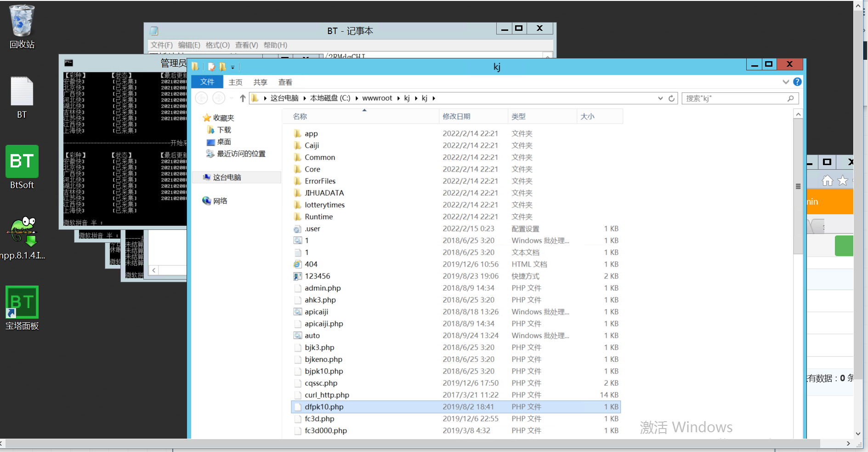Collapse the ribbon with the chevron arrow
The height and width of the screenshot is (452, 868).
786,81
